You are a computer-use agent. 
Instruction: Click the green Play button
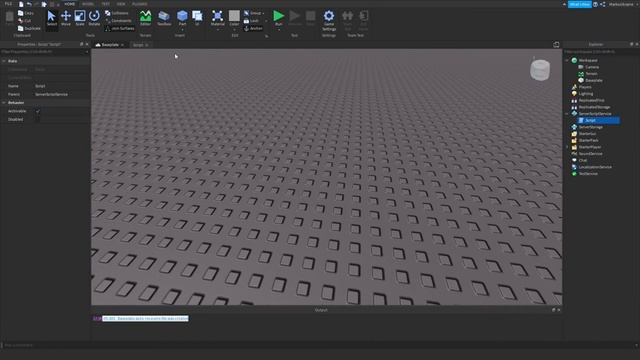coord(278,16)
